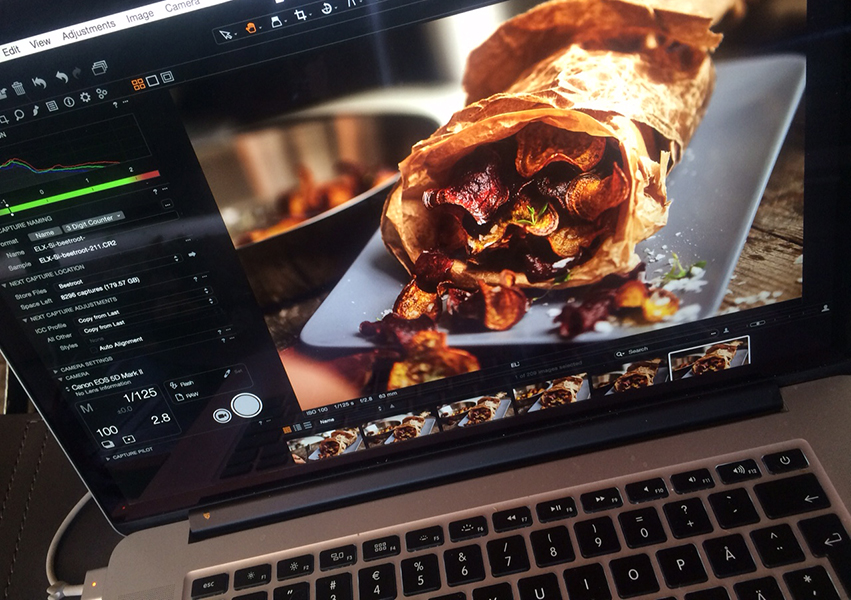Start Live View with camera icon
The height and width of the screenshot is (600, 851).
(221, 416)
